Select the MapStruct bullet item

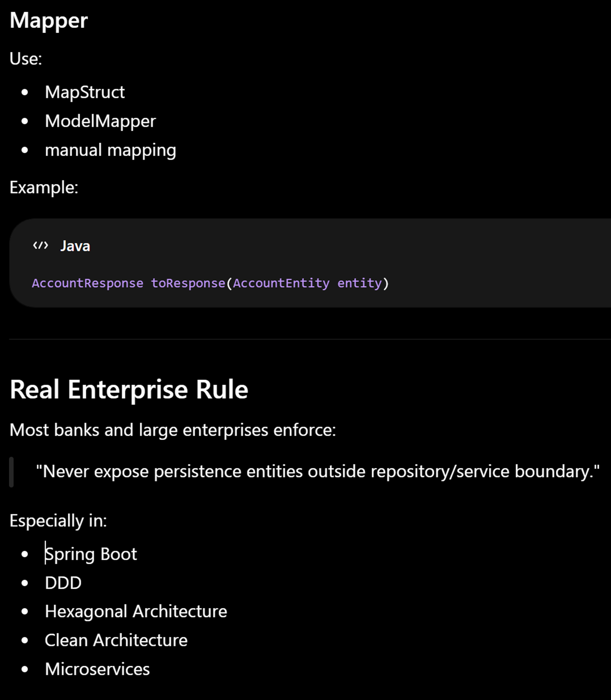click(85, 92)
